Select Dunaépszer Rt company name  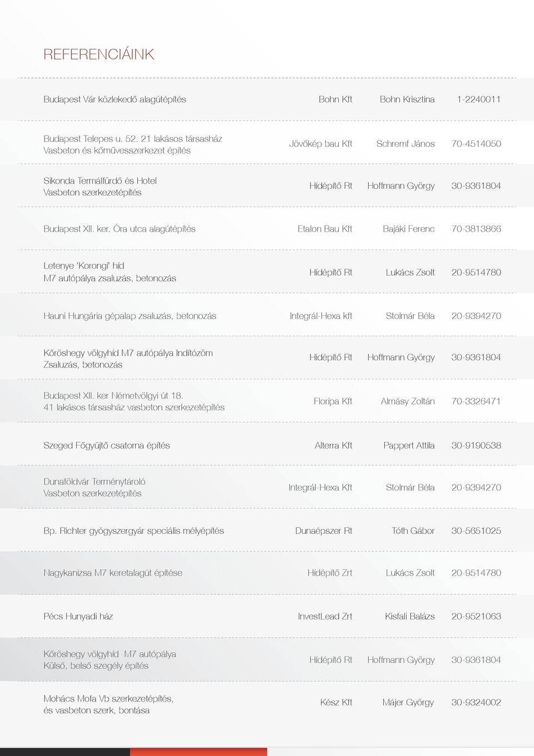pyautogui.click(x=324, y=531)
